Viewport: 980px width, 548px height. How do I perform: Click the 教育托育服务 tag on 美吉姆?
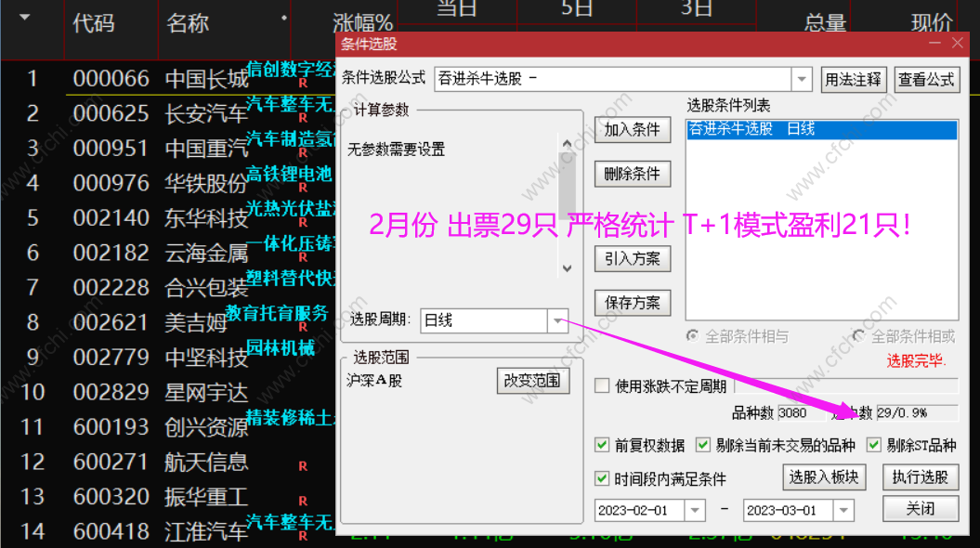[x=277, y=313]
